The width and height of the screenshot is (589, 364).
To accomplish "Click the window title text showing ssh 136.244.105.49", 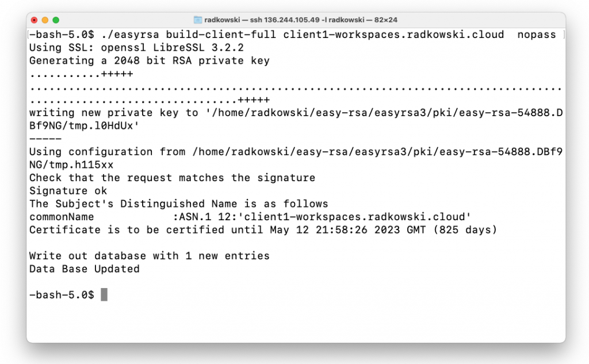I will point(301,20).
